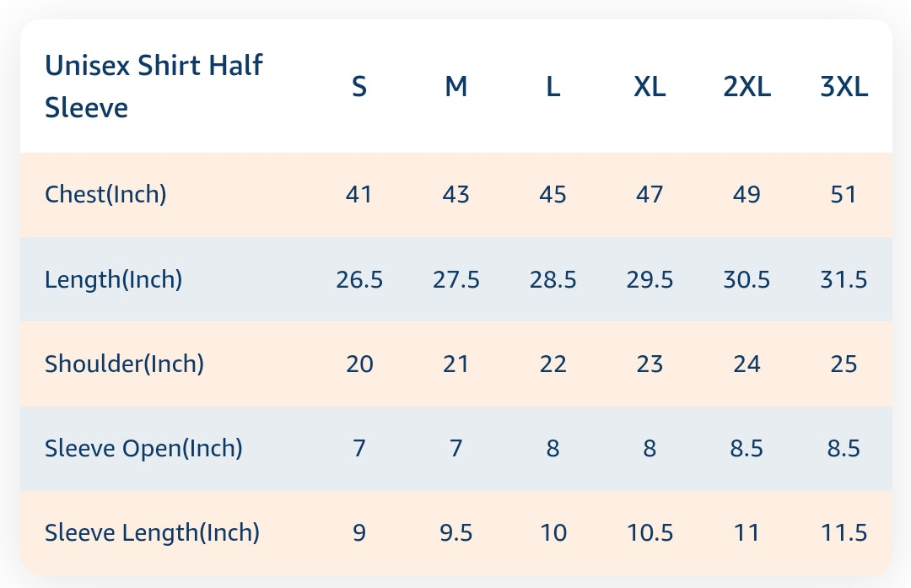Select chest value 51 for size 3XL
The width and height of the screenshot is (911, 588).
click(x=844, y=195)
